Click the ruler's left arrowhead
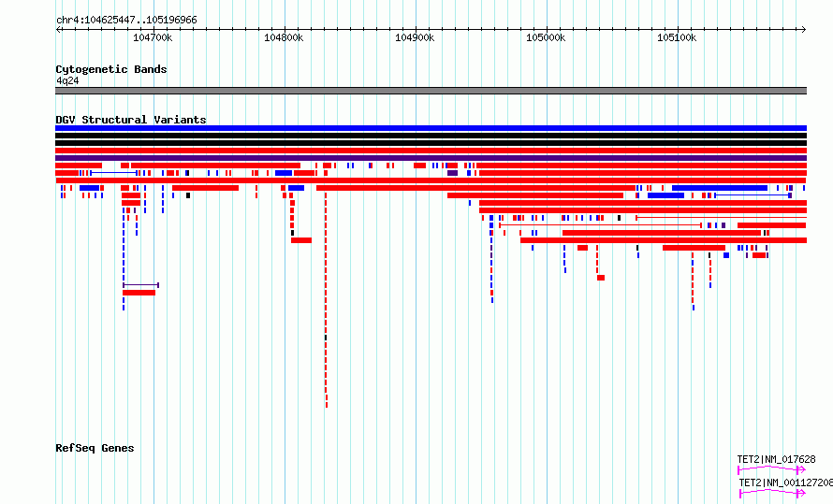Screen dimensions: 833x504 [58, 30]
